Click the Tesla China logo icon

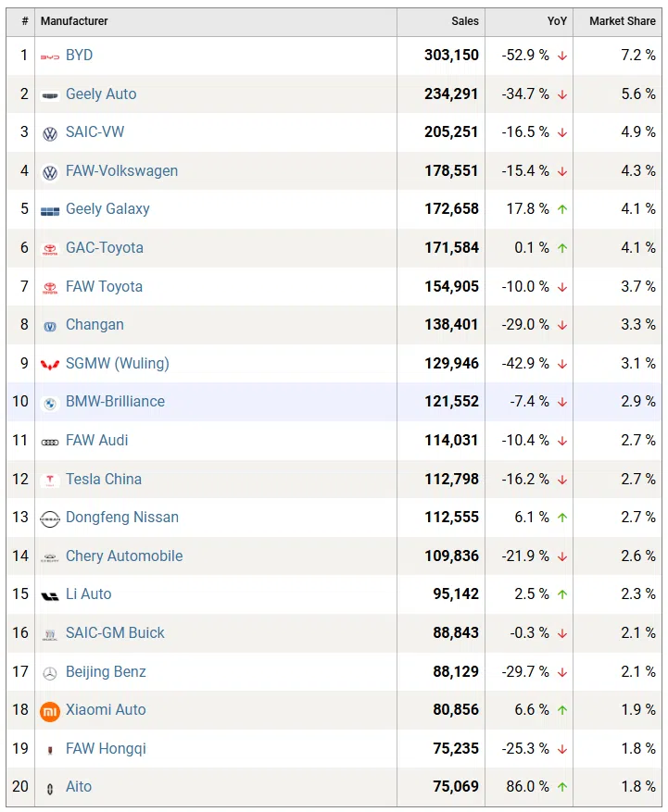pyautogui.click(x=50, y=480)
